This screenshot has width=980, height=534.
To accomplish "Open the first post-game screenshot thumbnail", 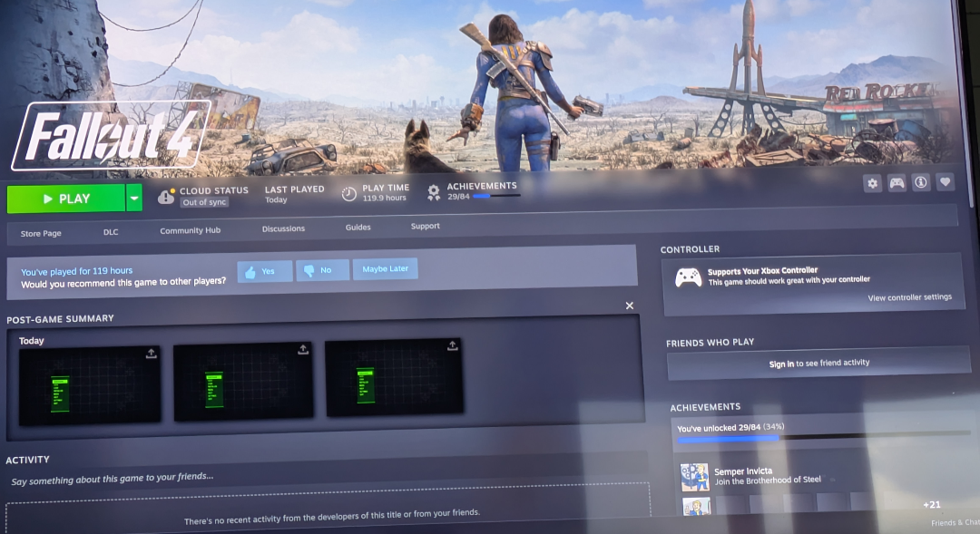I will coord(89,386).
